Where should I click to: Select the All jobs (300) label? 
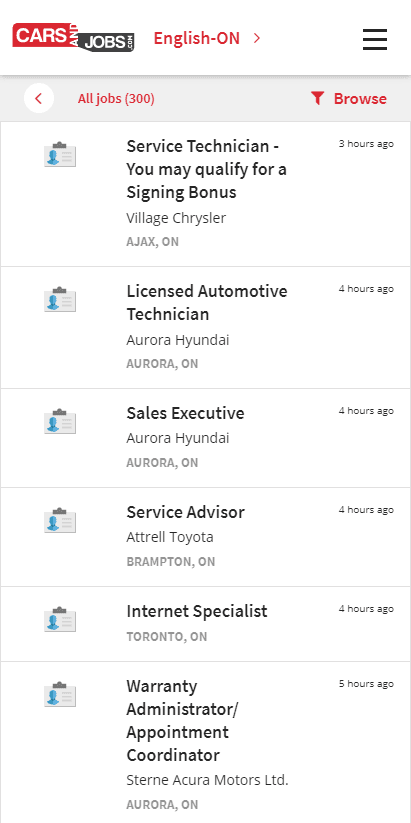[x=116, y=99]
